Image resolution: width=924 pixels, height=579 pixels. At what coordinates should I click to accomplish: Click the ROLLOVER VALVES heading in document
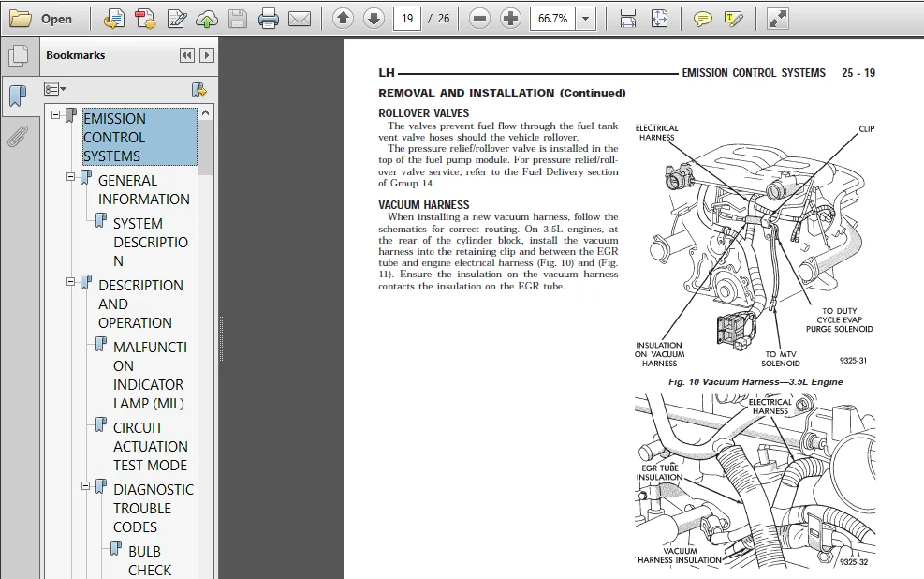[x=424, y=113]
